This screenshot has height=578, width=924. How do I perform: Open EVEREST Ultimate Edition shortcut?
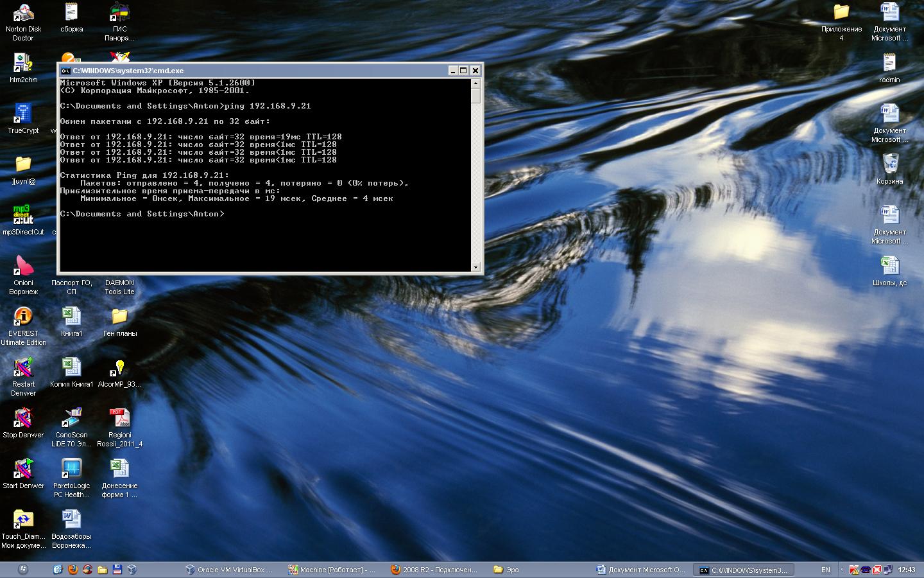(23, 318)
